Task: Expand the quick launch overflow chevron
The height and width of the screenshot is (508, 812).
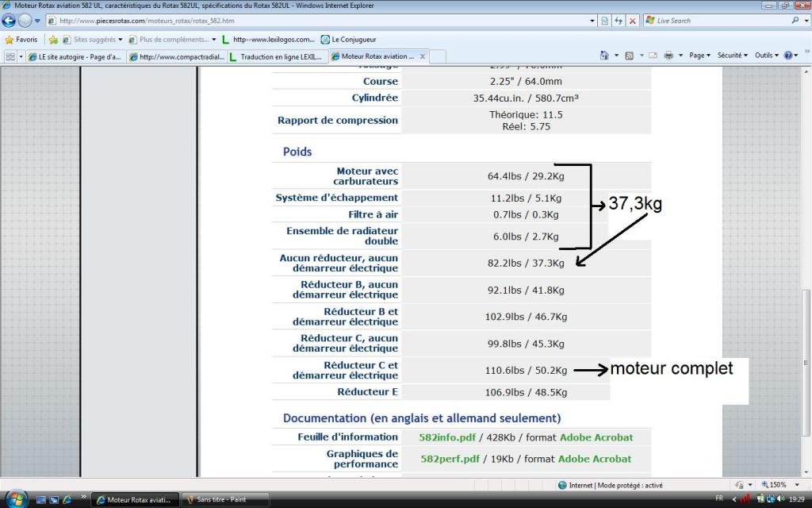Action: pos(83,498)
